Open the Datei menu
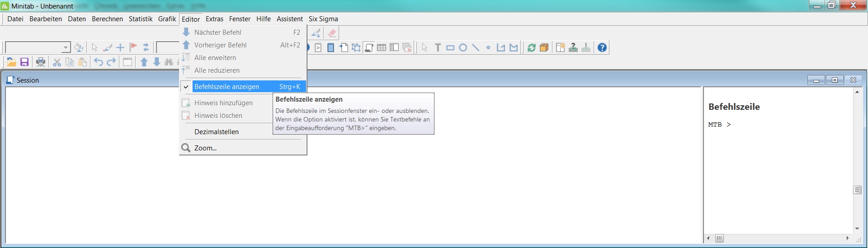The image size is (868, 248). (x=15, y=19)
